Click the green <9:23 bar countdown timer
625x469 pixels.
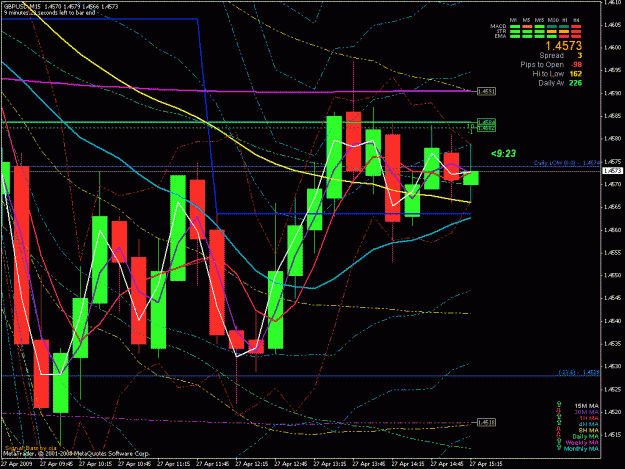[503, 153]
